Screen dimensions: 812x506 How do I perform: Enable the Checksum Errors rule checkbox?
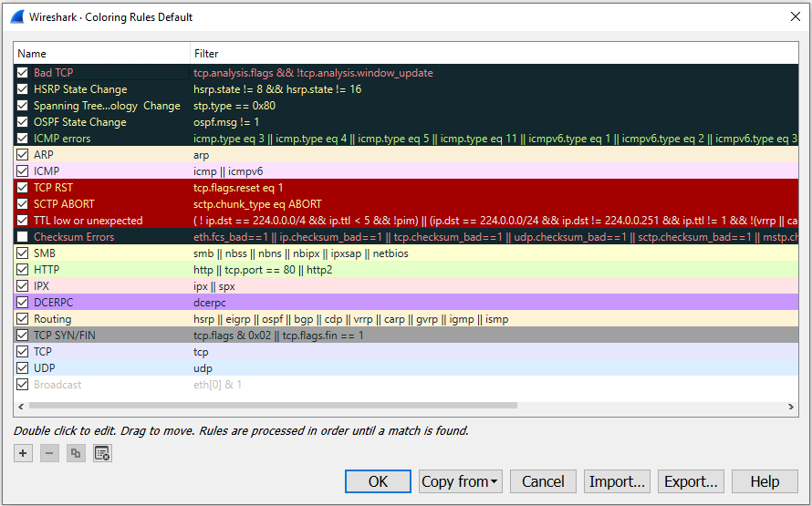(x=23, y=237)
